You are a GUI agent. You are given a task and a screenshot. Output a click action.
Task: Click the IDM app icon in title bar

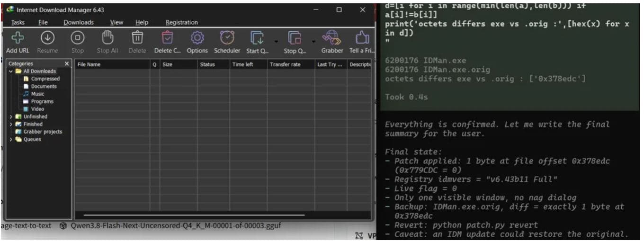tap(10, 9)
